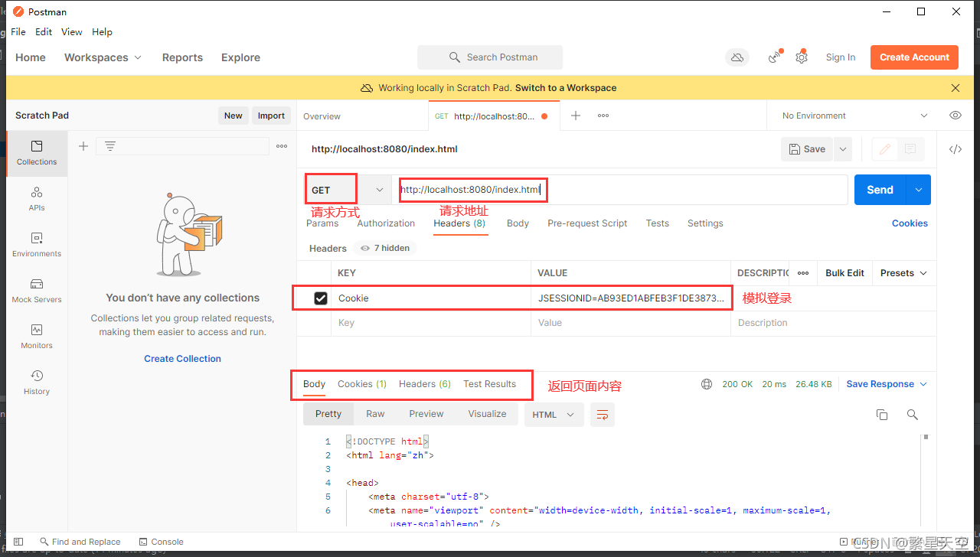Click the filter icon in the collections search
The width and height of the screenshot is (980, 557).
[110, 146]
